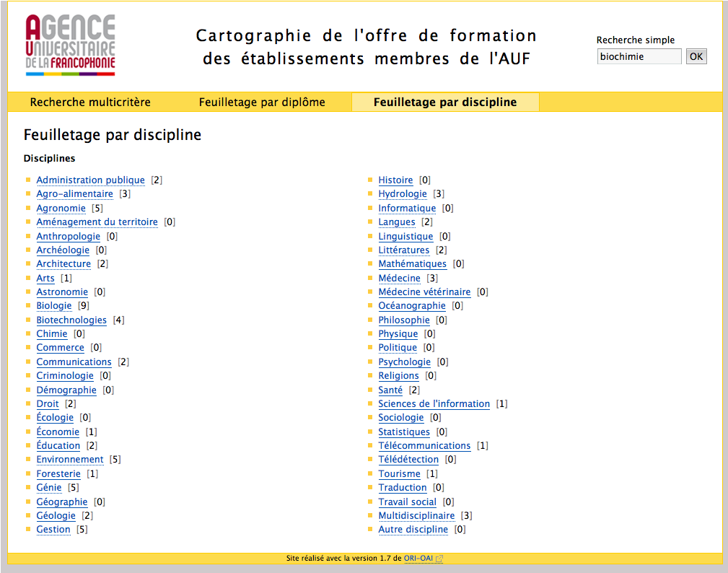This screenshot has height=573, width=728.
Task: Focus the Recherche simple text field
Action: pos(639,56)
